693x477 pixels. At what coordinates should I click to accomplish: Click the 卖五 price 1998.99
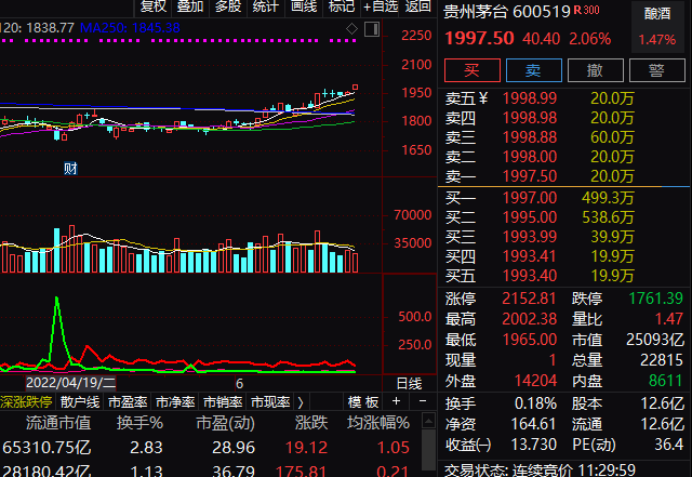529,98
